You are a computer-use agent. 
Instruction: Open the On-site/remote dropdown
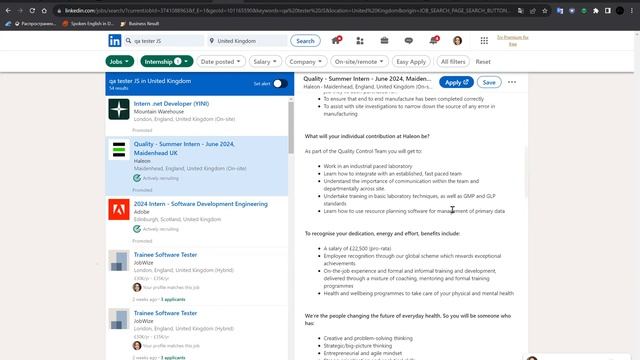(x=359, y=62)
